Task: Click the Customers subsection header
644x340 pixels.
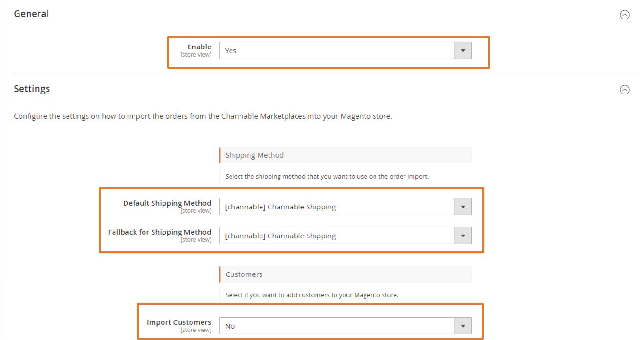Action: (346, 274)
